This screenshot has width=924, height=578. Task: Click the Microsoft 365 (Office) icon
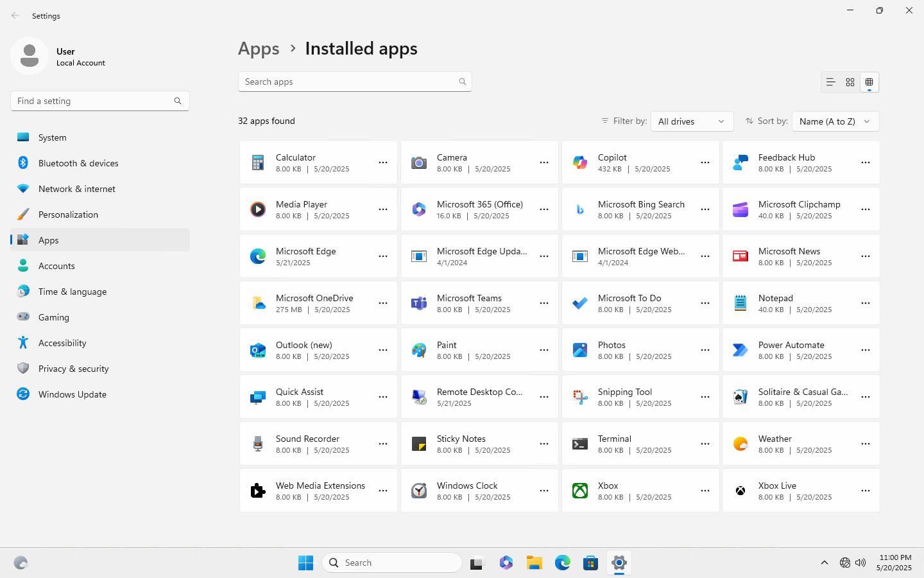tap(419, 209)
